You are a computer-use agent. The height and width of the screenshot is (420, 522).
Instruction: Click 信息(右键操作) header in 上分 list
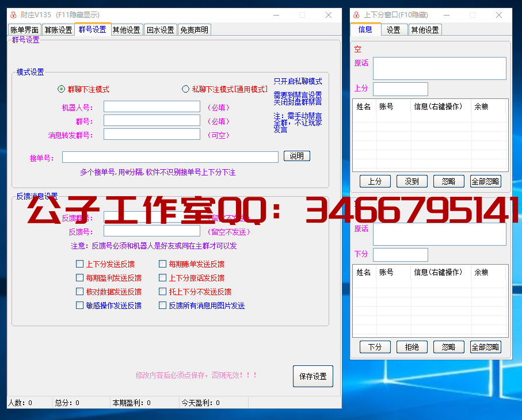pos(441,106)
